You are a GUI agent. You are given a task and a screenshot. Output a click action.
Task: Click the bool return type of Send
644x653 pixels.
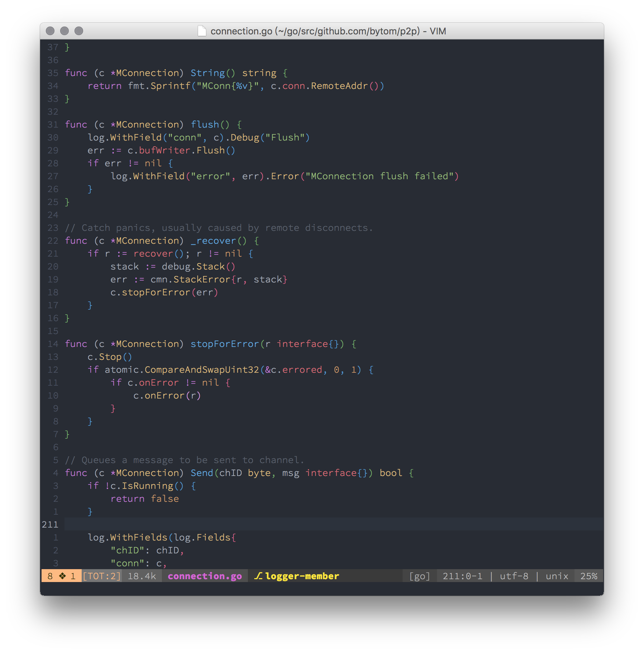(391, 473)
